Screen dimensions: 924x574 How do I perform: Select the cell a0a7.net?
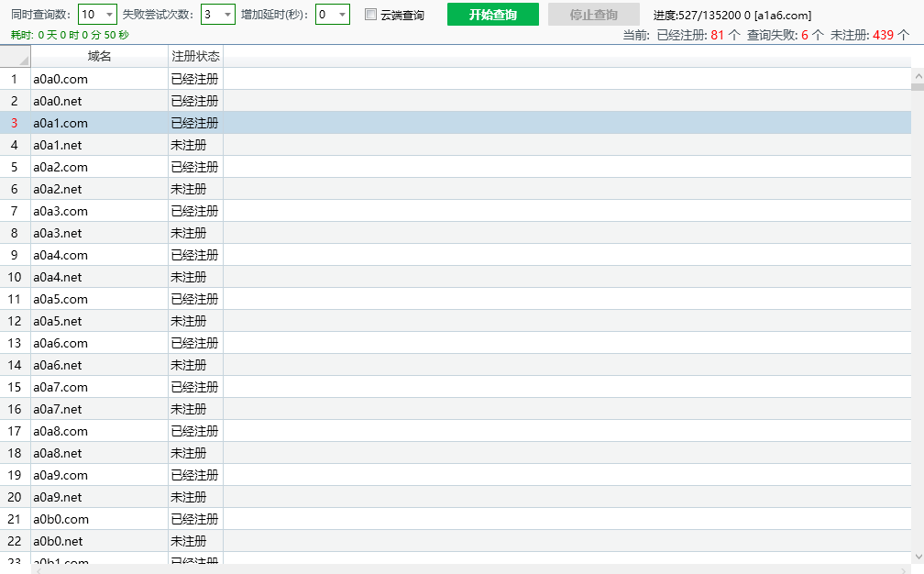coord(99,409)
